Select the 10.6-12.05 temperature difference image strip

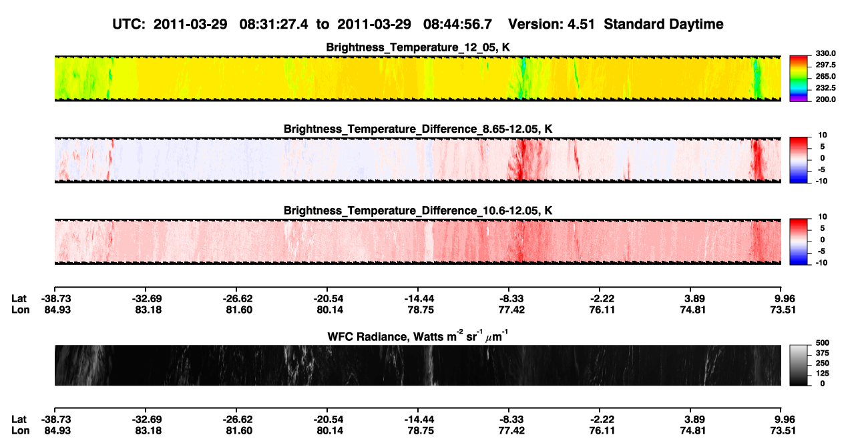click(x=417, y=241)
